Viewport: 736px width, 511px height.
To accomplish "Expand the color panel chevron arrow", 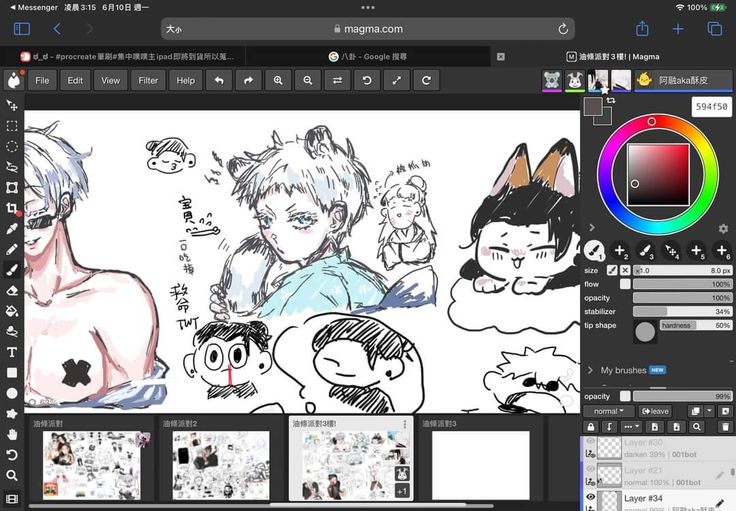I will point(592,228).
